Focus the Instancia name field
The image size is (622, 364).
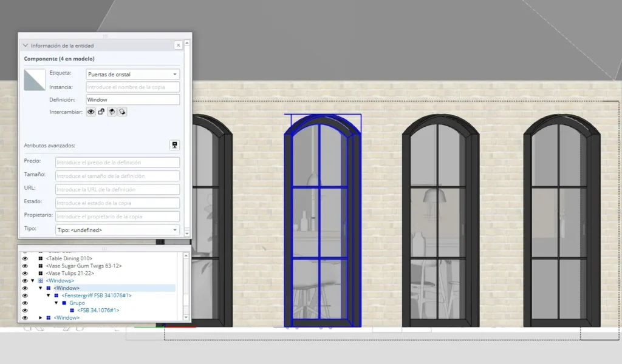tap(132, 87)
